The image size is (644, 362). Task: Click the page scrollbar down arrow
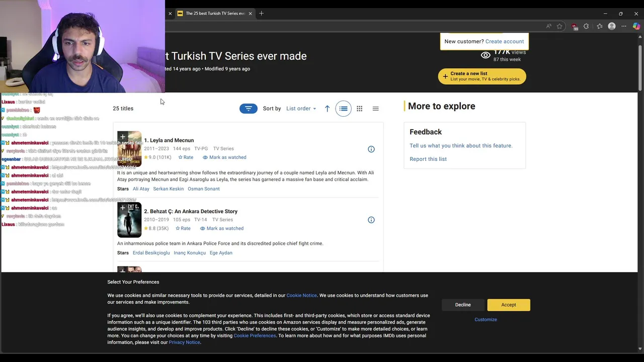(640, 349)
